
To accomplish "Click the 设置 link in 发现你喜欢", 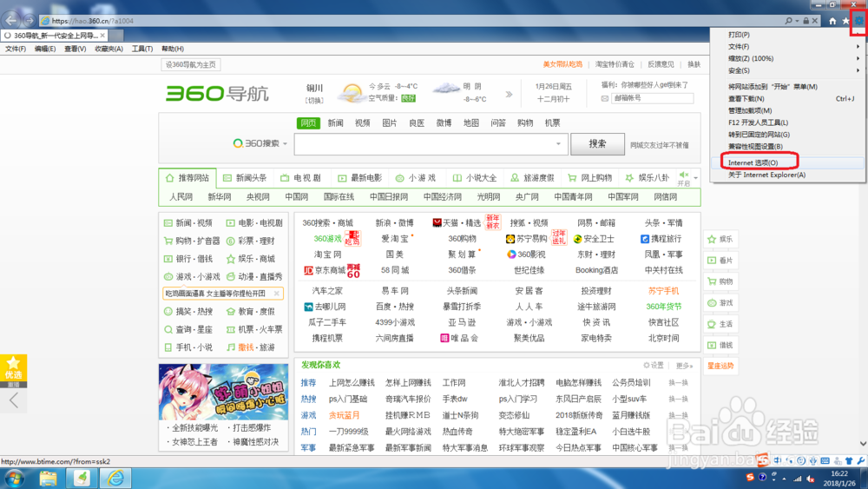I will pos(654,366).
